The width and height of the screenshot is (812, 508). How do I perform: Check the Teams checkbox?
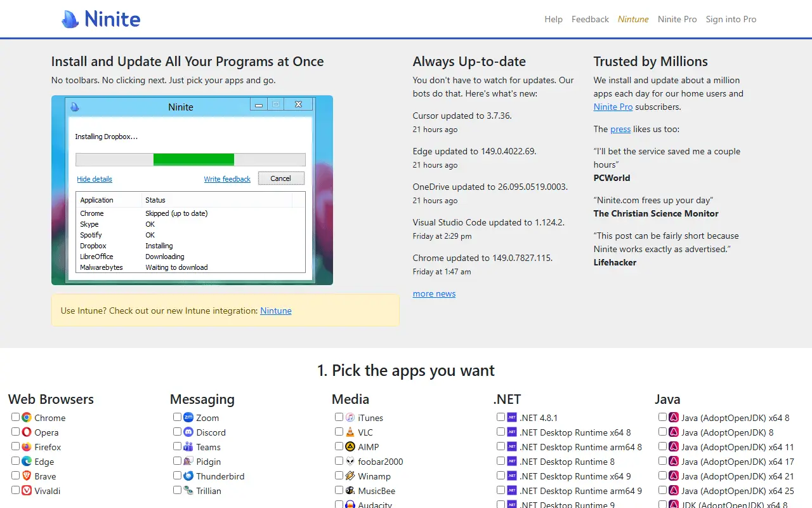(x=177, y=446)
